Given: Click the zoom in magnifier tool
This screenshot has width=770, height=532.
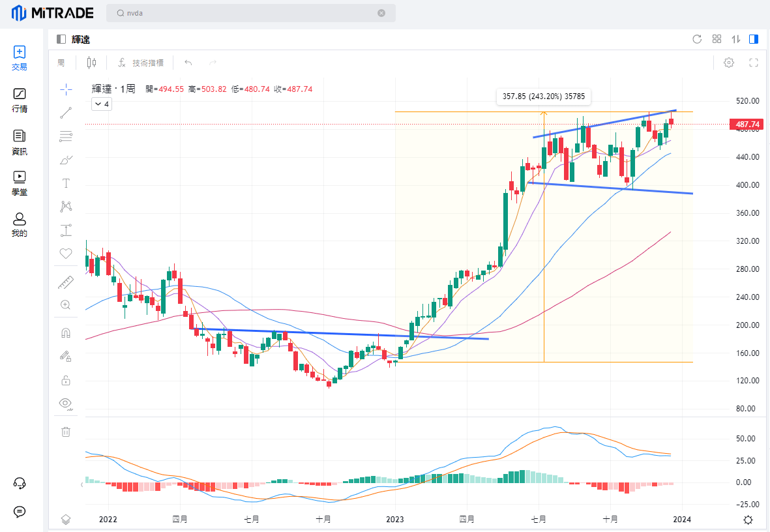Looking at the screenshot, I should tap(66, 304).
